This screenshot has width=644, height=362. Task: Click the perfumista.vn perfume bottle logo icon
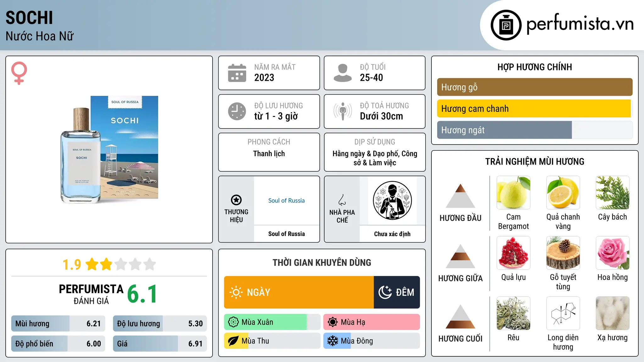(506, 25)
